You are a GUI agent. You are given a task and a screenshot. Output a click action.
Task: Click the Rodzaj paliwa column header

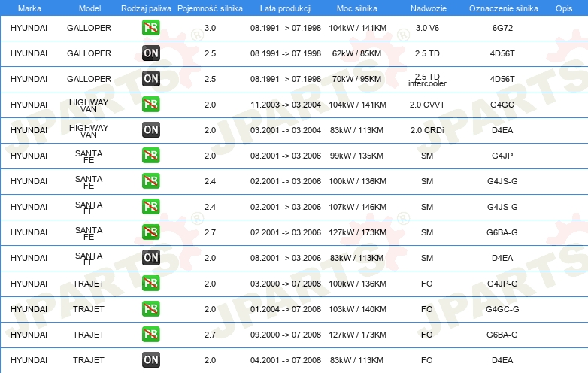click(x=145, y=8)
